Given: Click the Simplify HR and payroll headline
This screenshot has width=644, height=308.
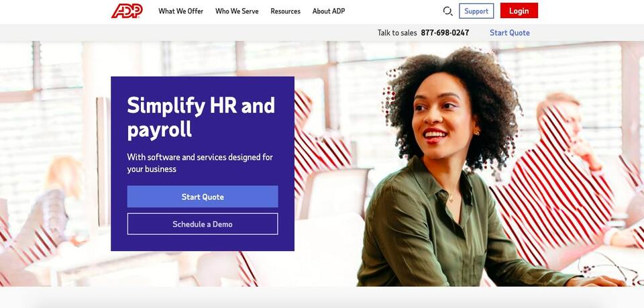Looking at the screenshot, I should [201, 117].
